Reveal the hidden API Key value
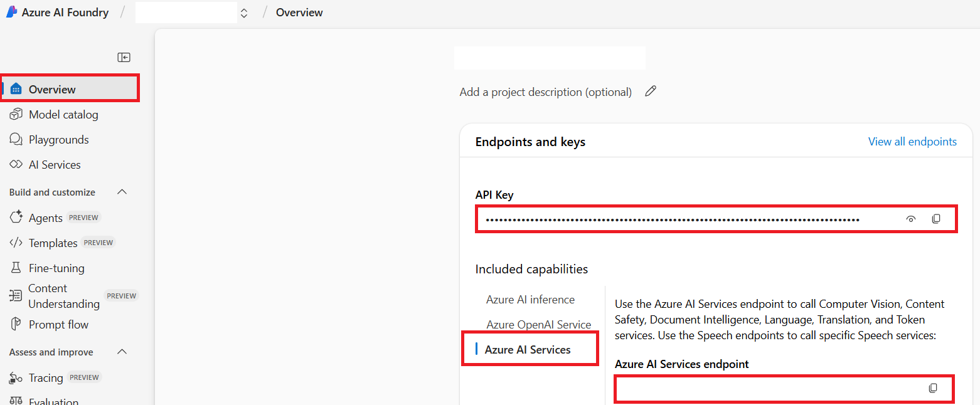Image resolution: width=980 pixels, height=405 pixels. 911,218
